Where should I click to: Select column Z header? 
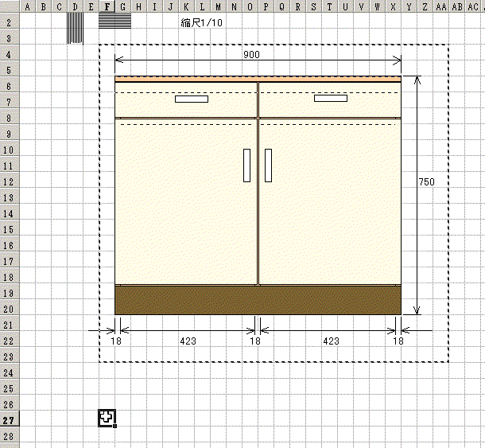tap(425, 6)
